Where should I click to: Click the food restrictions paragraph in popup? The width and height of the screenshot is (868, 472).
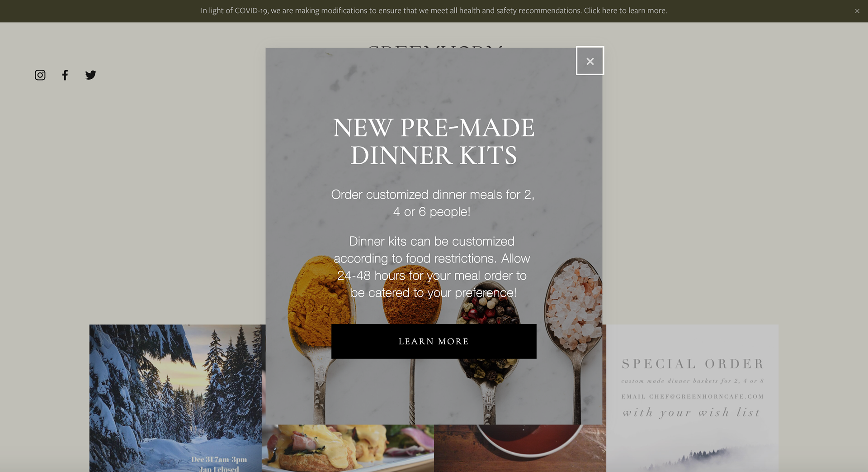click(x=432, y=267)
